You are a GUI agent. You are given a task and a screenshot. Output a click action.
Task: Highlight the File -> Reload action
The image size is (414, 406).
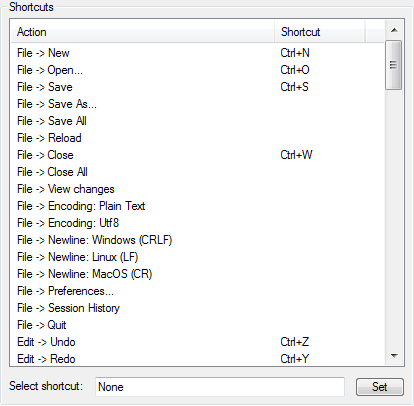[x=197, y=138]
